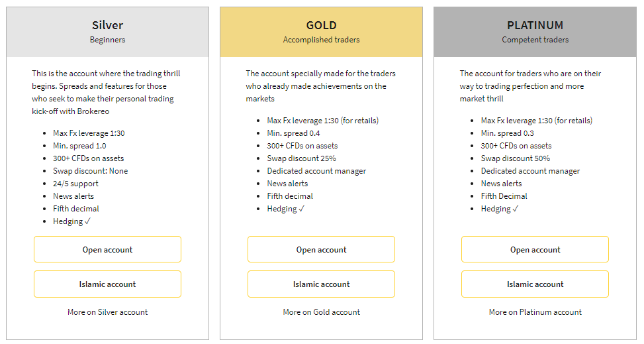
Task: Follow the More on Silver account link
Action: [107, 312]
